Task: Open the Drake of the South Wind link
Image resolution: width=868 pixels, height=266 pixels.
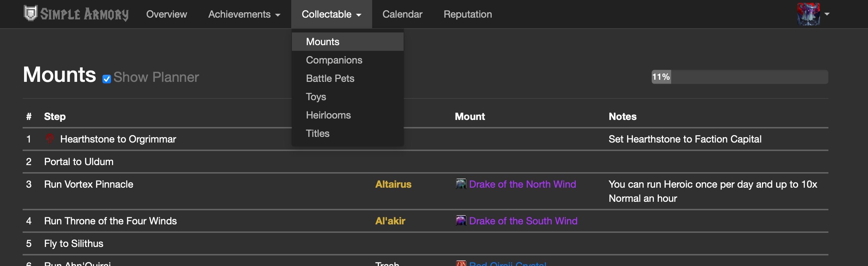Action: coord(523,221)
